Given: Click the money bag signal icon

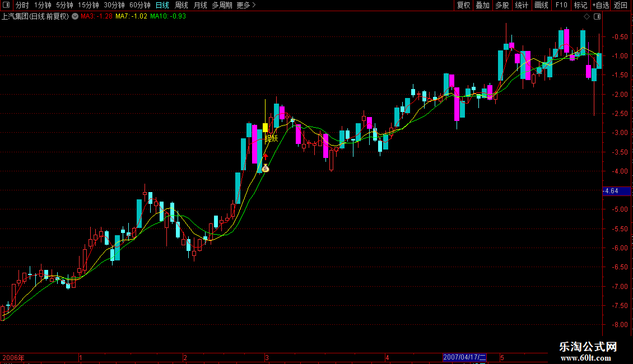Looking at the screenshot, I should click(265, 168).
